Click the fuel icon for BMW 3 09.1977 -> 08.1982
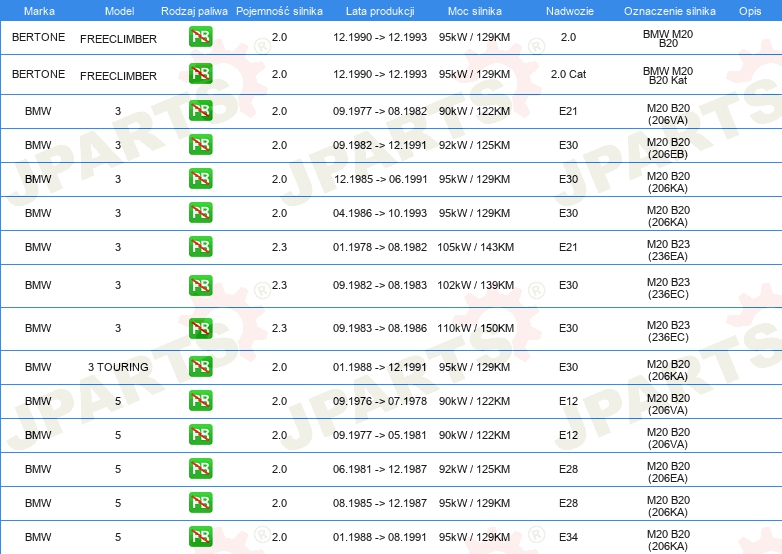 click(200, 110)
